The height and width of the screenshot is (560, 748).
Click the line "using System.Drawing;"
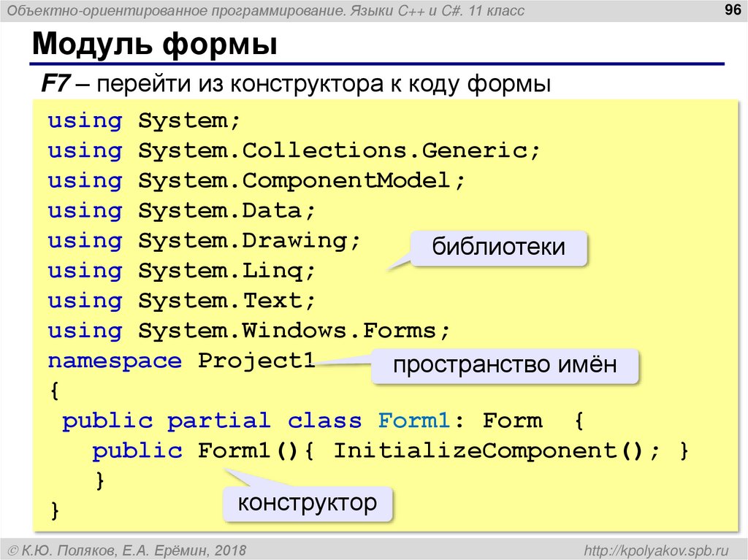(204, 242)
